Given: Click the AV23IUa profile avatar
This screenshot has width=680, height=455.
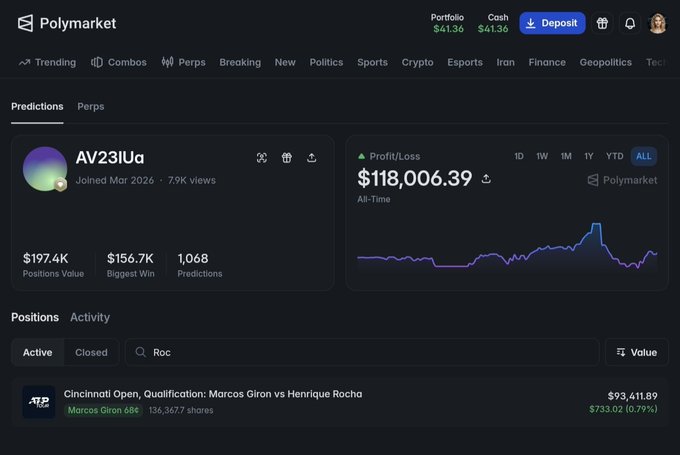Looking at the screenshot, I should click(x=45, y=169).
